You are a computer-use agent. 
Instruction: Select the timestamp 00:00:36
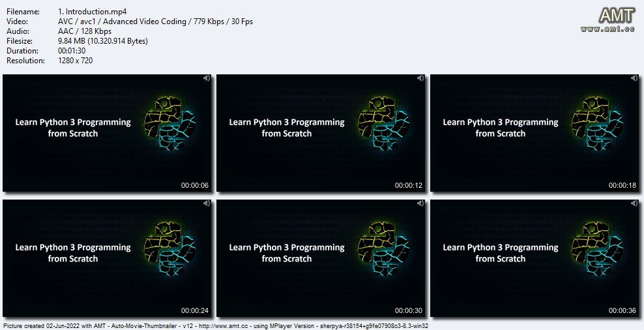pyautogui.click(x=622, y=310)
